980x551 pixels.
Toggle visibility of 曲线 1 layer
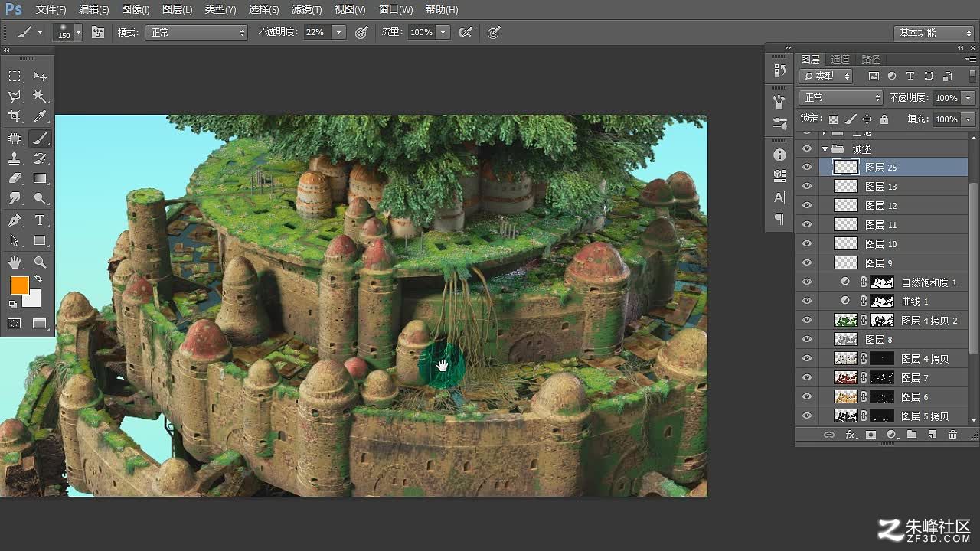(x=806, y=302)
